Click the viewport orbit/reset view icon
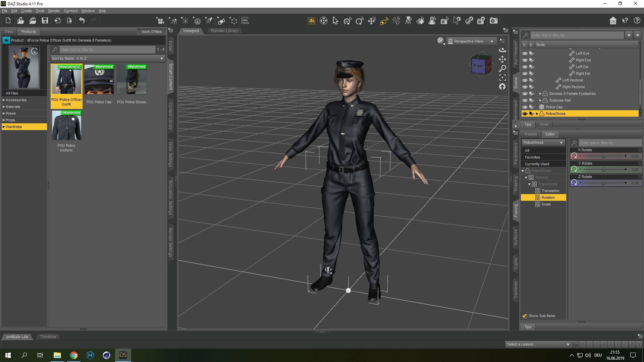 point(502,50)
